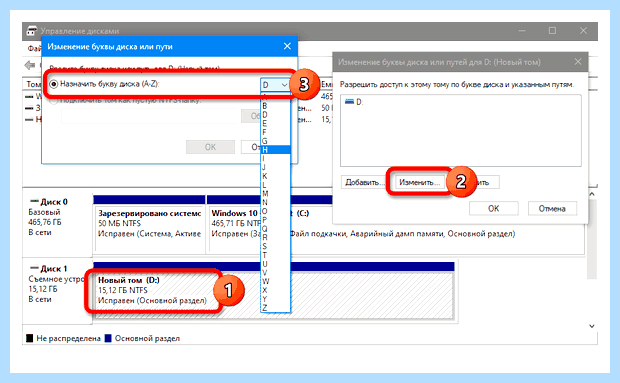The image size is (620, 383).
Task: Choose letter X in the drive letter list
Action: [275, 290]
